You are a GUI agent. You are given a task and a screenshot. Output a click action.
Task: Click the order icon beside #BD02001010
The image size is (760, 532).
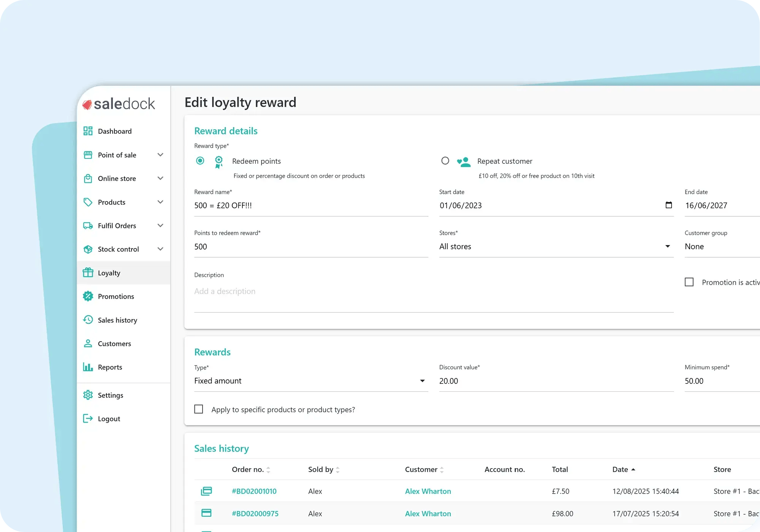tap(206, 491)
